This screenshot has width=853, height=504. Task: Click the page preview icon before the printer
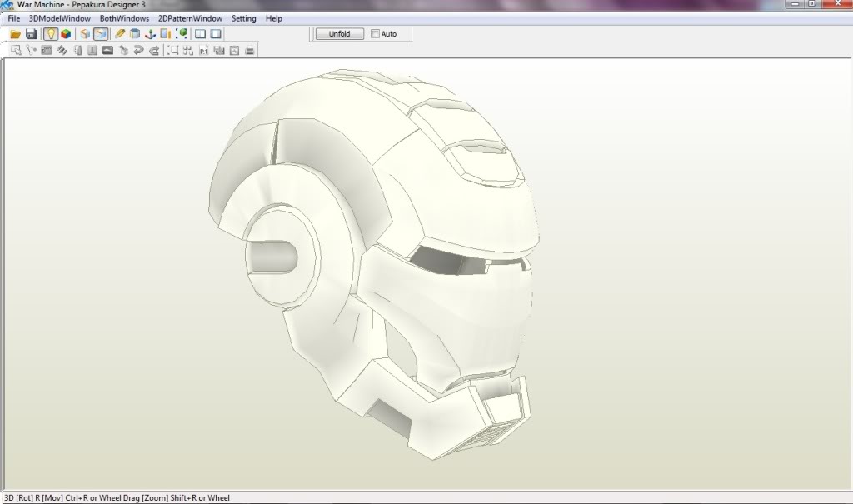234,51
